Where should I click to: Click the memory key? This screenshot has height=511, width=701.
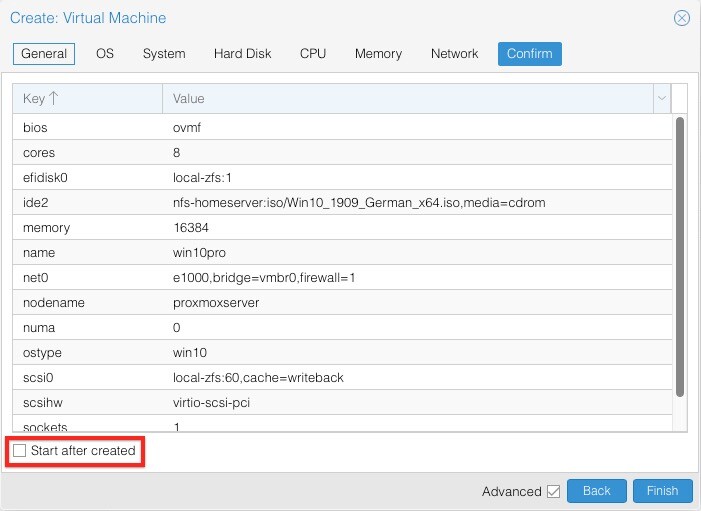point(46,228)
